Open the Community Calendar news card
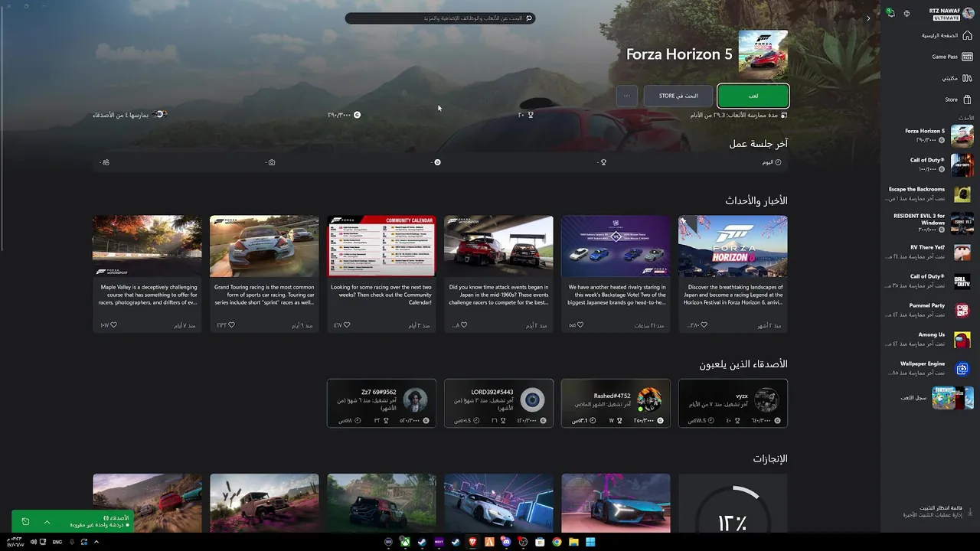This screenshot has height=551, width=980. 381,274
